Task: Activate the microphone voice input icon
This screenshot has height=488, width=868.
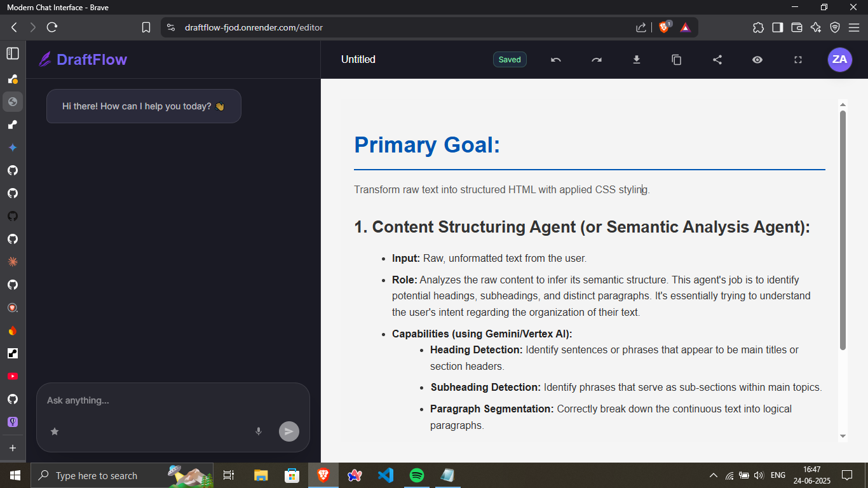Action: (259, 431)
